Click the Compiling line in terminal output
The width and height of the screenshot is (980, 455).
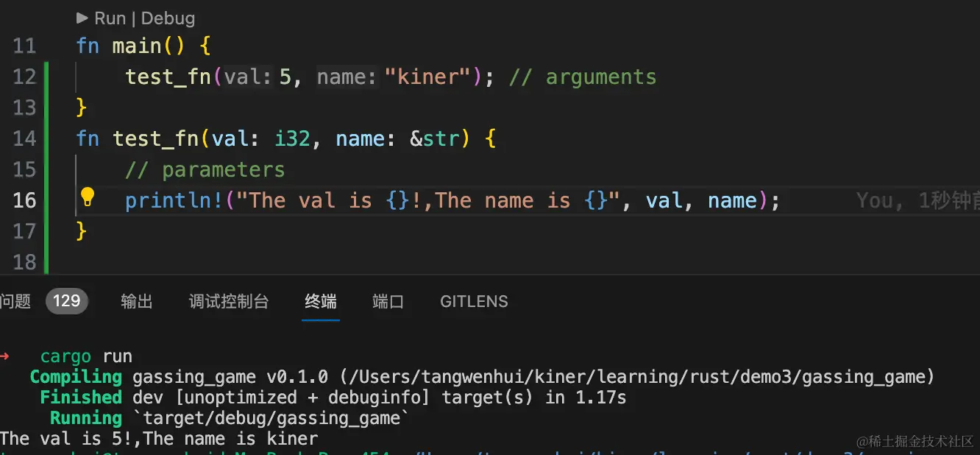483,377
